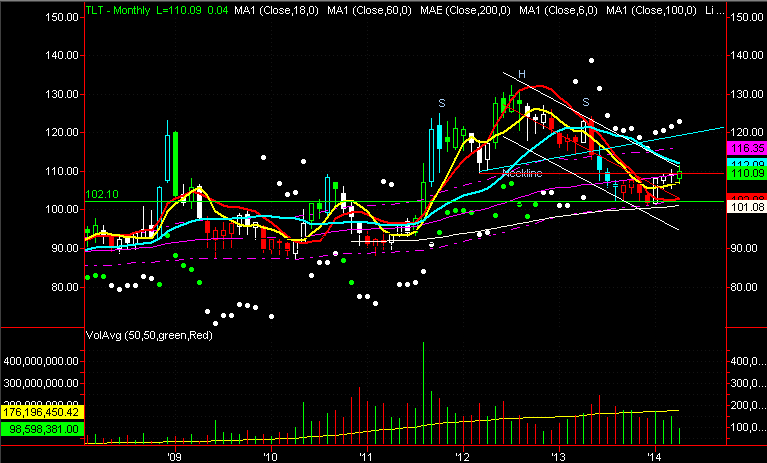
Task: Select the L=110.09 last price readout
Action: (179, 10)
